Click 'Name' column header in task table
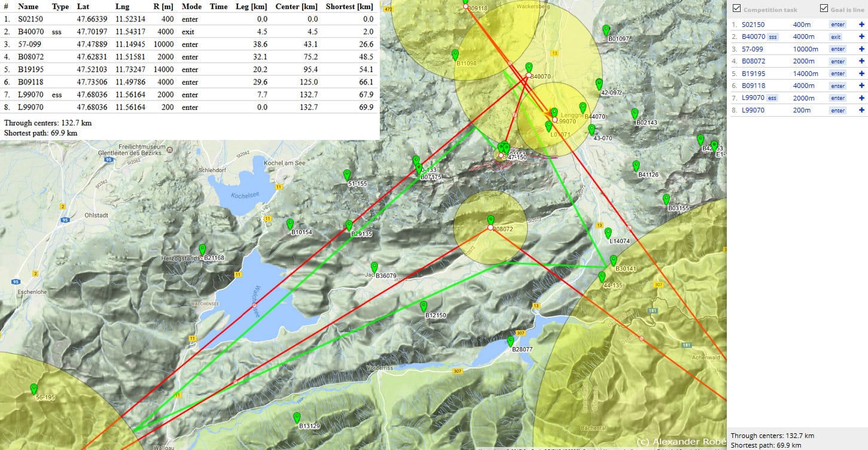This screenshot has width=868, height=450. coord(28,7)
